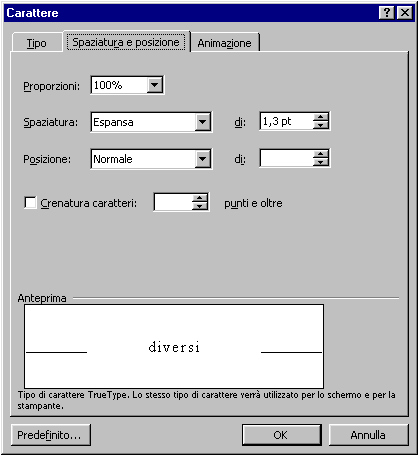The width and height of the screenshot is (418, 455).
Task: Decrease Posizione value with down arrow
Action: click(x=321, y=162)
